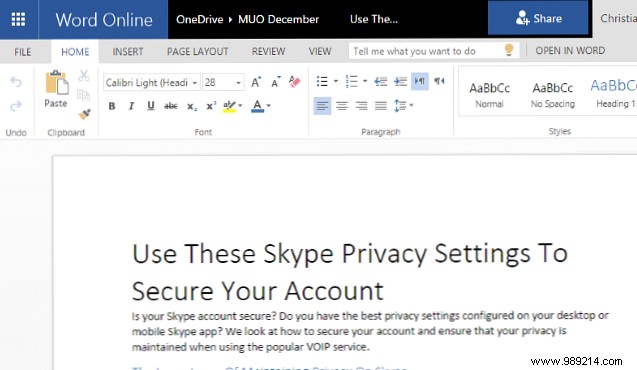
Task: Open the font size dropdown
Action: click(238, 83)
